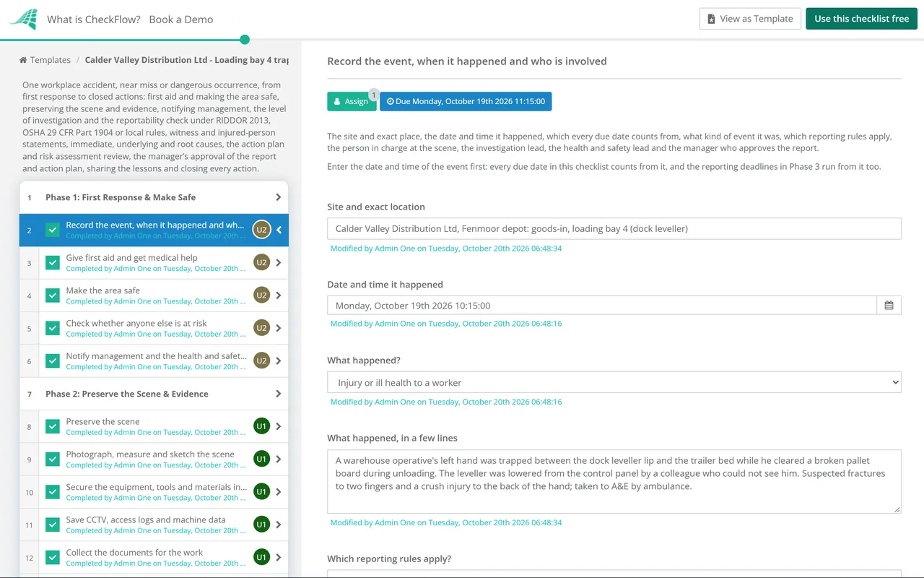924x578 pixels.
Task: Click U2 avatar on Check whether anyone else row
Action: (x=261, y=328)
